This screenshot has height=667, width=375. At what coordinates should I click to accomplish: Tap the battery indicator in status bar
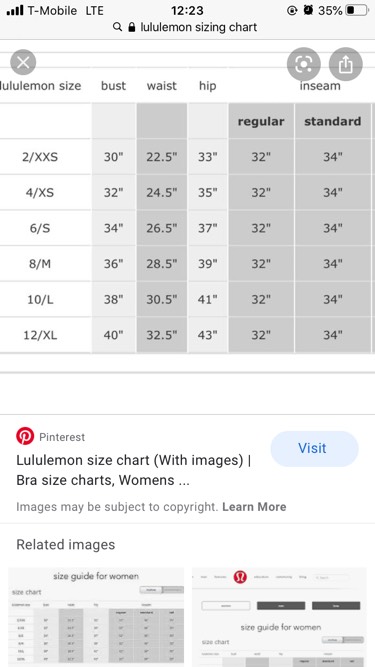356,10
